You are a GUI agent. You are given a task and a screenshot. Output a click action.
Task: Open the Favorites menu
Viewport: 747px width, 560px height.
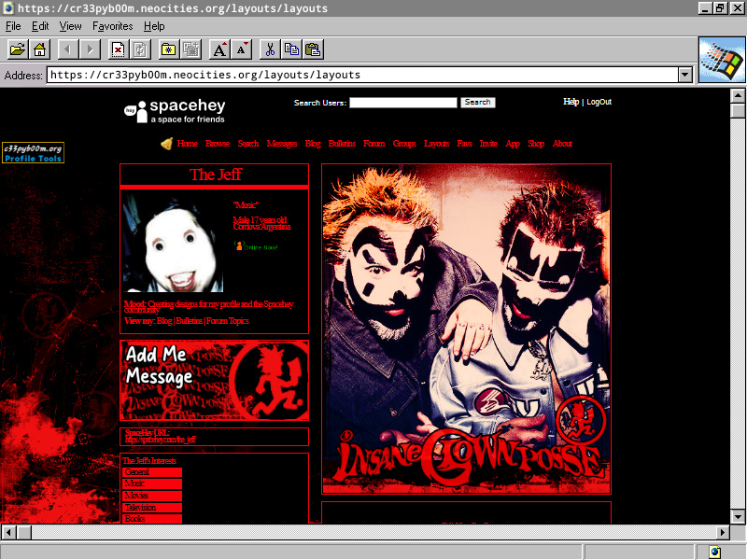coord(112,26)
